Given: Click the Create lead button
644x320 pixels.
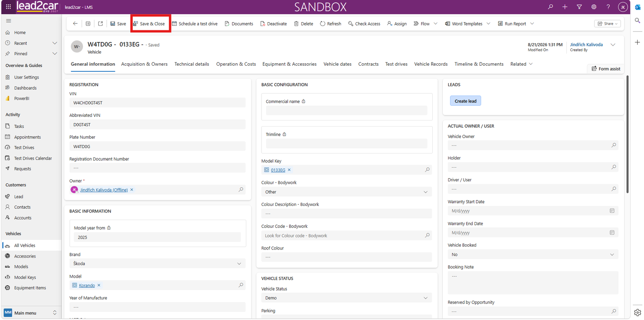Looking at the screenshot, I should coord(465,101).
